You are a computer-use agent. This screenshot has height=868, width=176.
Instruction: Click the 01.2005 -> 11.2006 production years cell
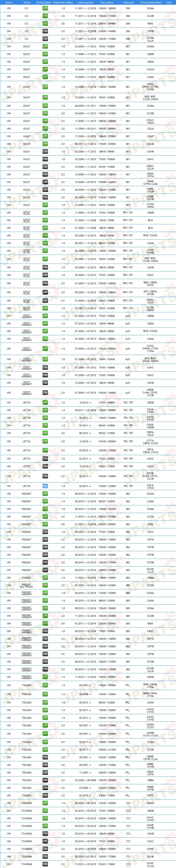coord(86,220)
